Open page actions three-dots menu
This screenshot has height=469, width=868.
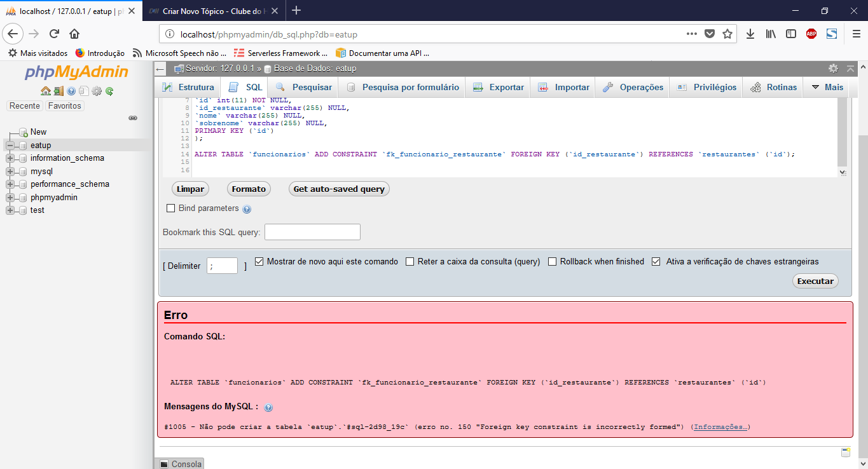(x=692, y=34)
